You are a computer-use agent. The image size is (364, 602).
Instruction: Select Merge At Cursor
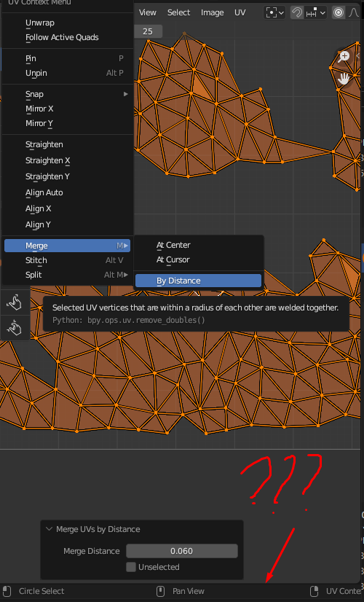198,259
